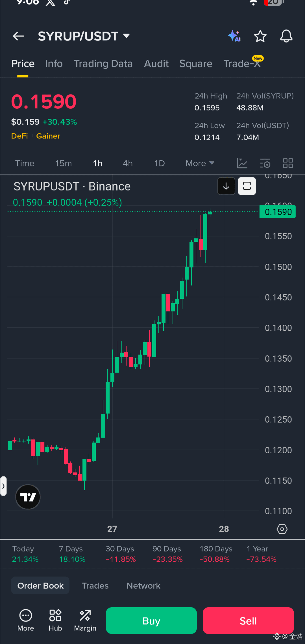Screen dimensions: 305x644
Task: Tap the date 28 axis marker
Action: pos(224,529)
